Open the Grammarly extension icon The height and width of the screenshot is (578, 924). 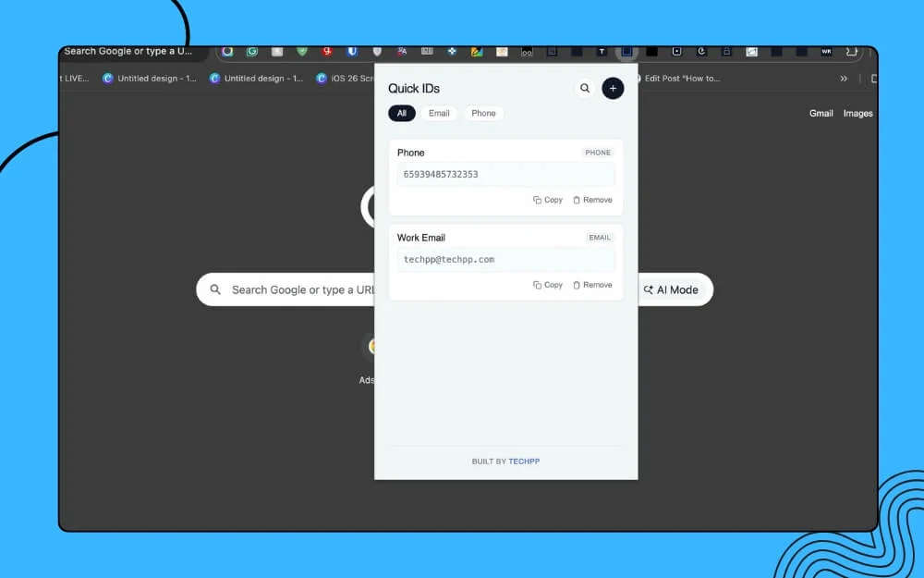point(252,53)
